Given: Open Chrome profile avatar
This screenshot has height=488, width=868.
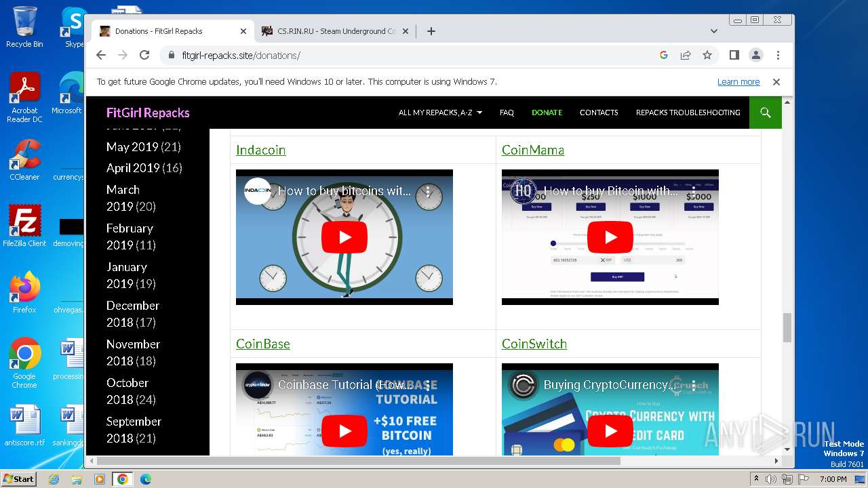Looking at the screenshot, I should pos(756,55).
